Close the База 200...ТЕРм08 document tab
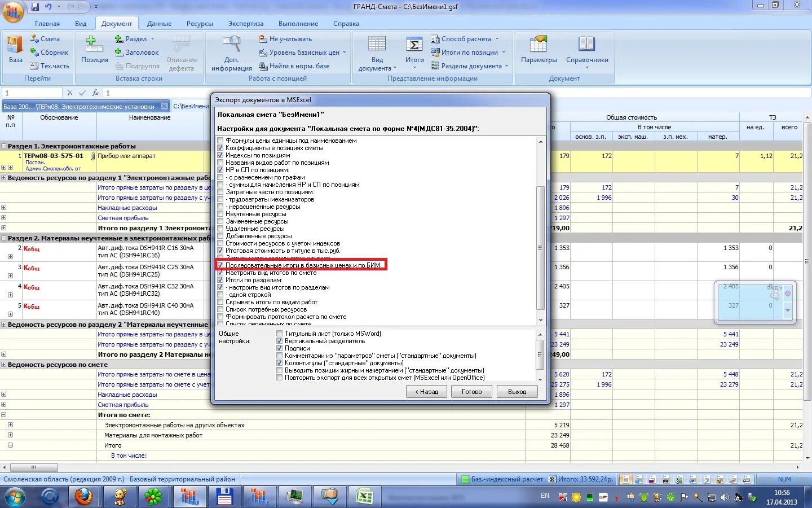 click(x=164, y=106)
